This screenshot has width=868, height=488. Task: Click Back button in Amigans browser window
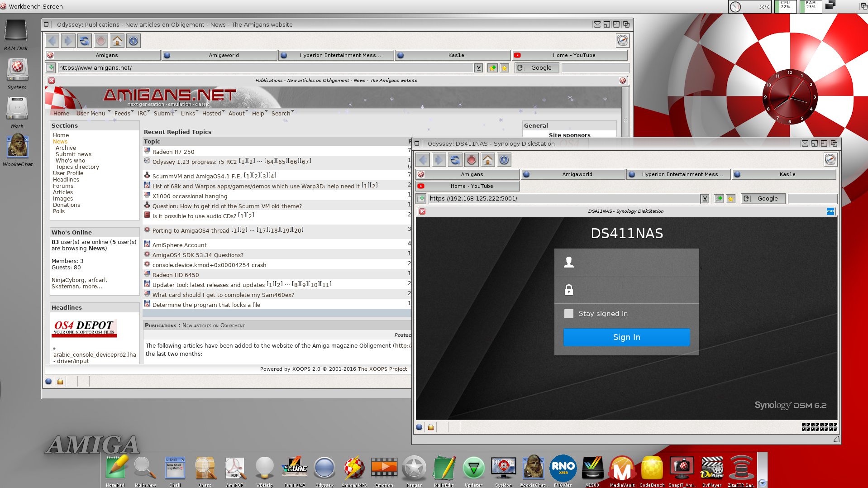52,41
